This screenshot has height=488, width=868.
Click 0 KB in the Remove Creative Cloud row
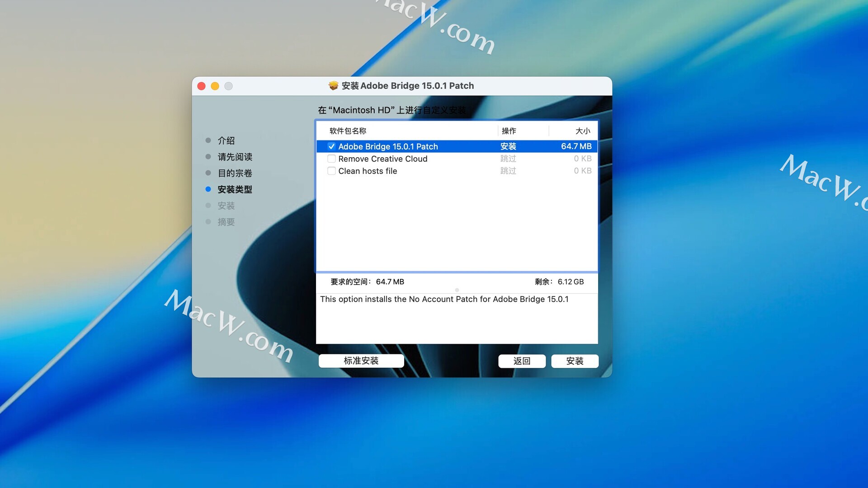click(583, 159)
